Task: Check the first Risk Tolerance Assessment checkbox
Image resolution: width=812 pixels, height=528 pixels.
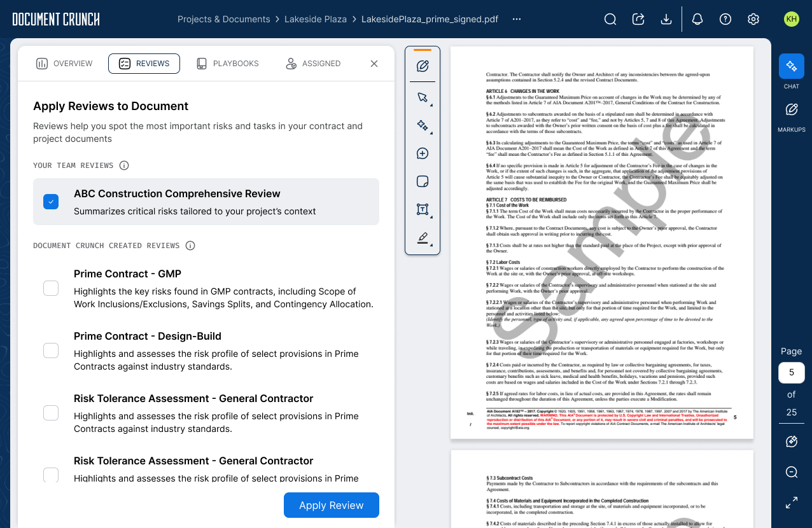Action: 51,413
